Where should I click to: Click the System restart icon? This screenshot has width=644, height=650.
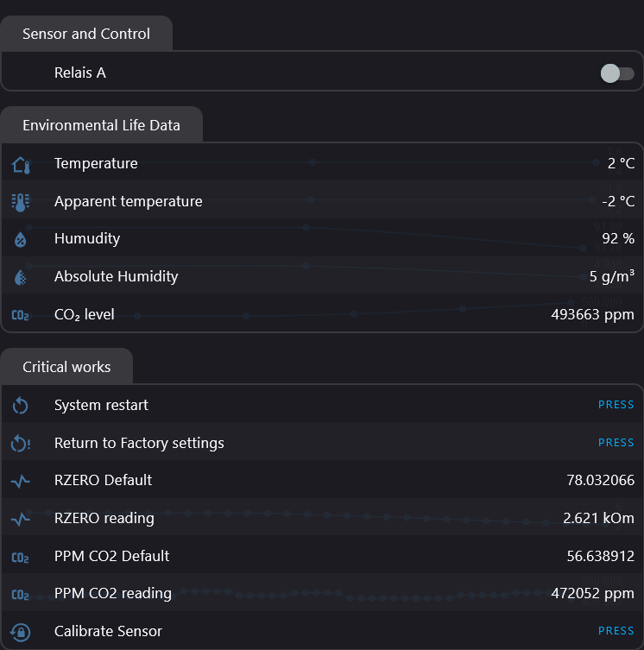[x=21, y=406]
